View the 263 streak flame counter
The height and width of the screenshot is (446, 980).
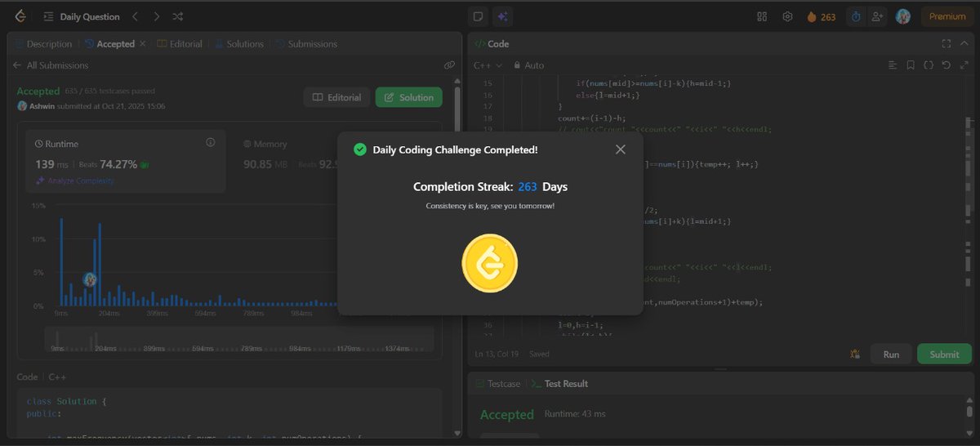pos(821,16)
